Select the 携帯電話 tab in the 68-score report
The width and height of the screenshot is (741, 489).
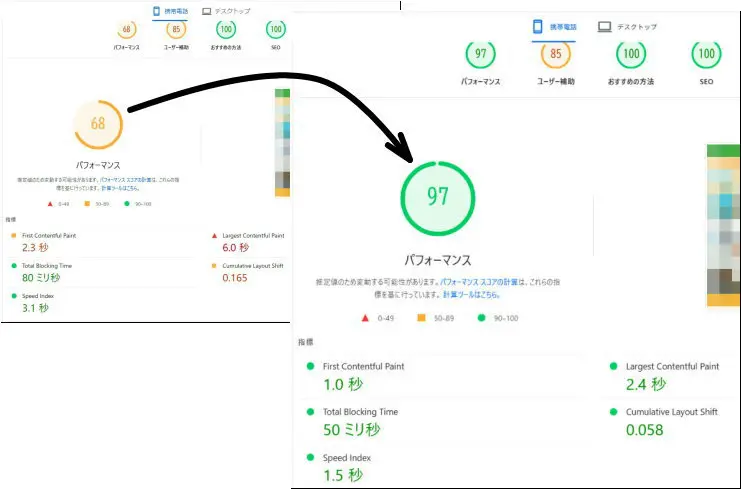pos(170,11)
